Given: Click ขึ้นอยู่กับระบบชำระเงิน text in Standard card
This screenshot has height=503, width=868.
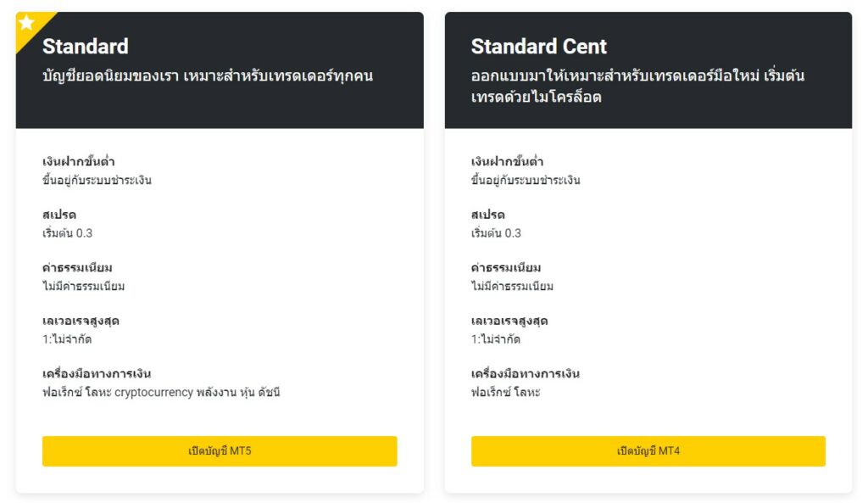Looking at the screenshot, I should [97, 180].
